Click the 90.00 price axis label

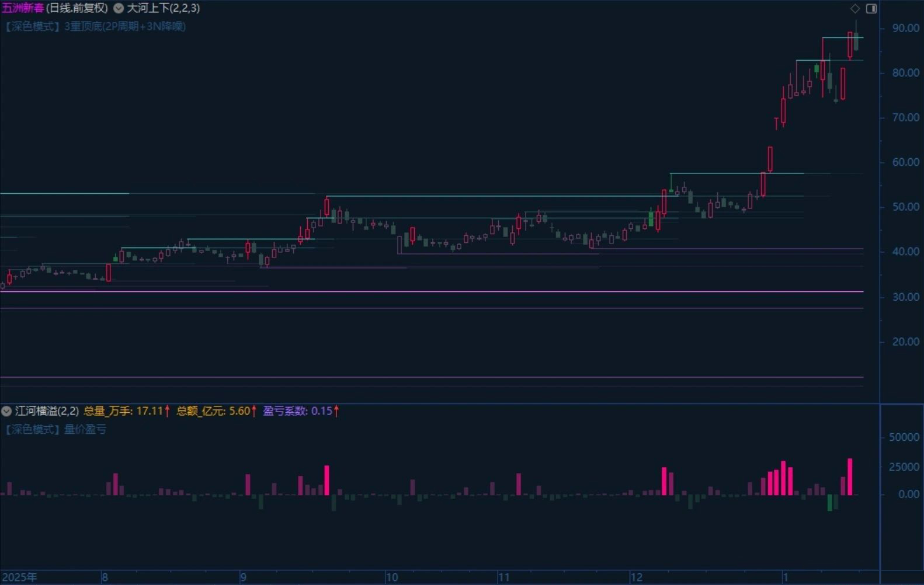(905, 28)
